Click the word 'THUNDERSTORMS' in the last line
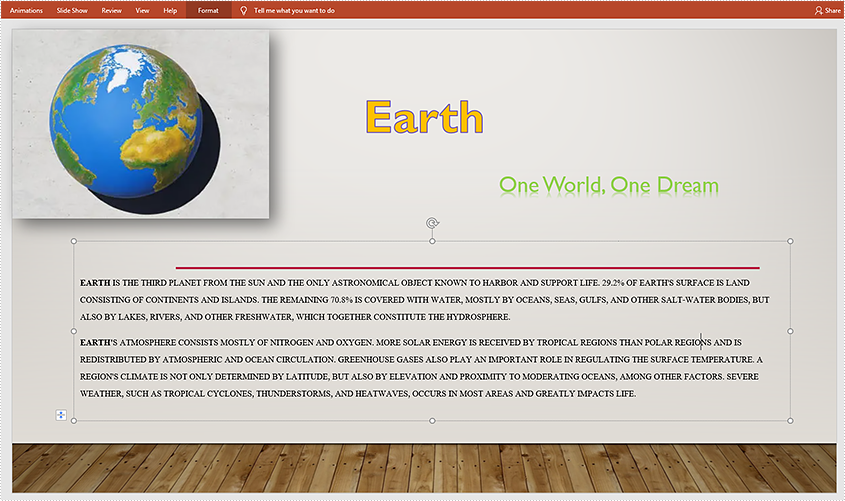This screenshot has height=501, width=845. point(294,394)
